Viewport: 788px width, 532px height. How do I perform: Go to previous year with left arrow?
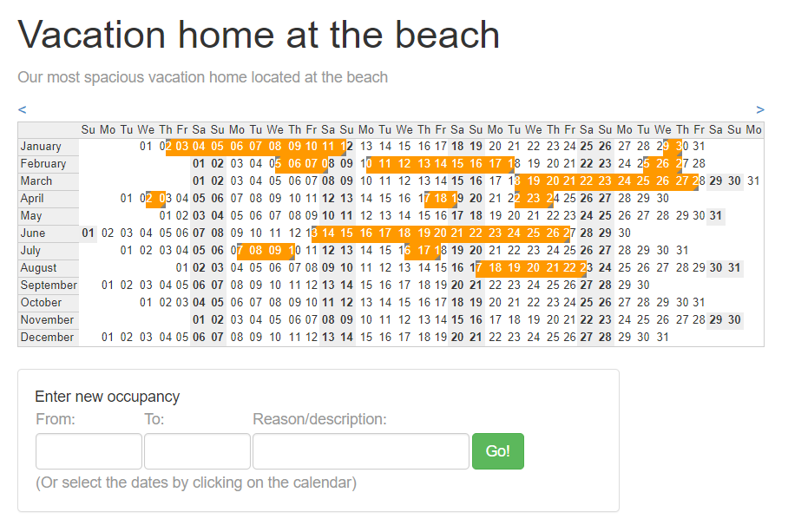pyautogui.click(x=22, y=109)
